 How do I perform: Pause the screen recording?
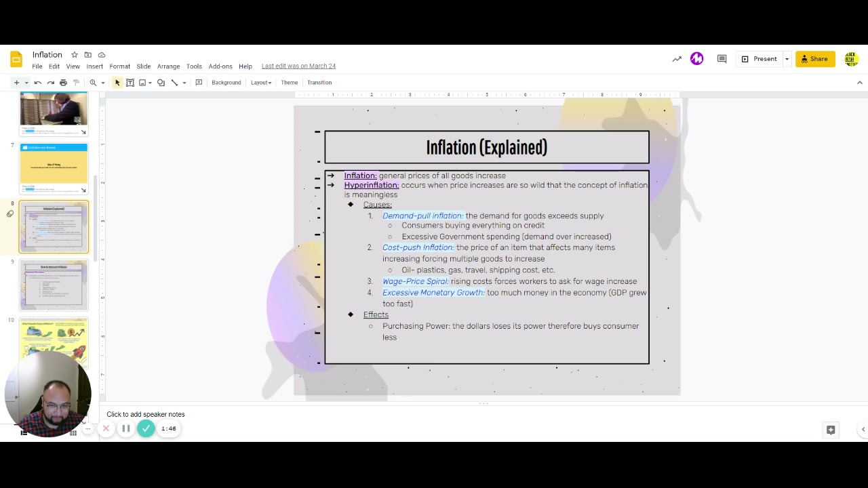[125, 428]
